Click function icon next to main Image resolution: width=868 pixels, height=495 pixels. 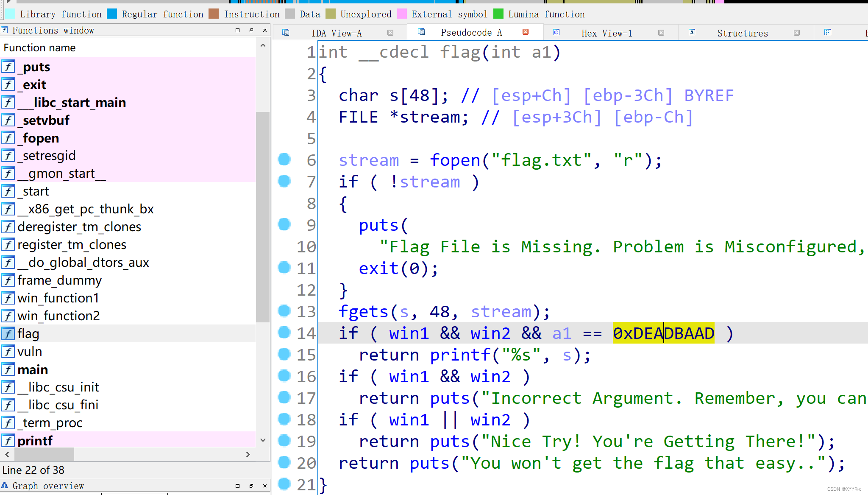tap(8, 369)
